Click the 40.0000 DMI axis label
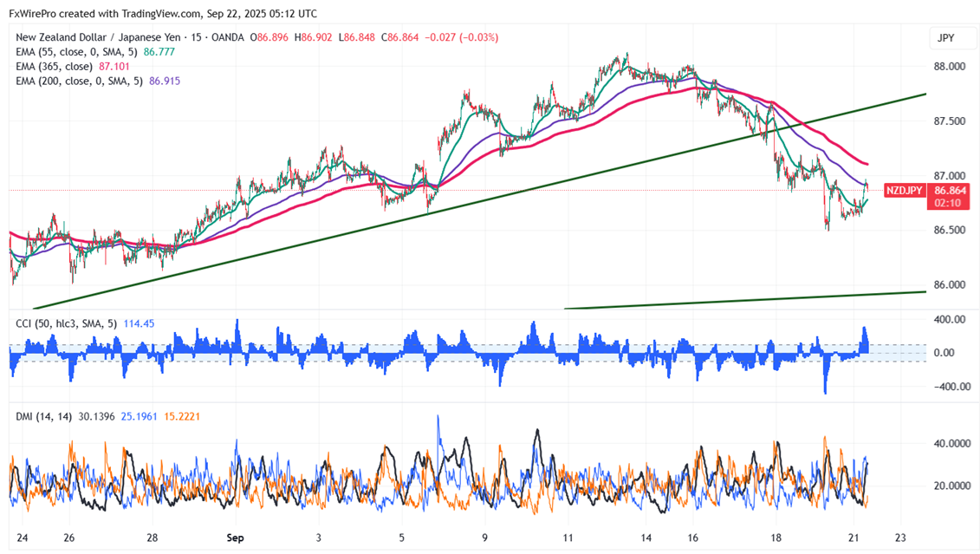The width and height of the screenshot is (980, 554). pyautogui.click(x=952, y=443)
